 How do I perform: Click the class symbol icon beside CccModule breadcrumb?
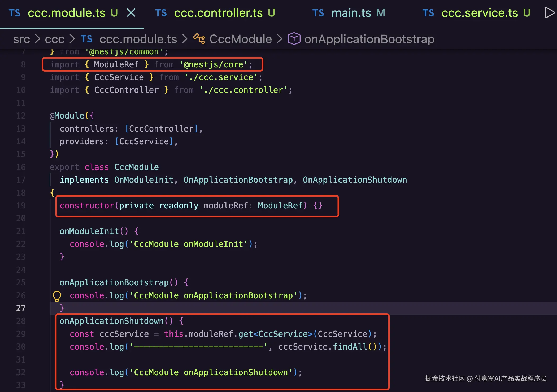pos(199,39)
